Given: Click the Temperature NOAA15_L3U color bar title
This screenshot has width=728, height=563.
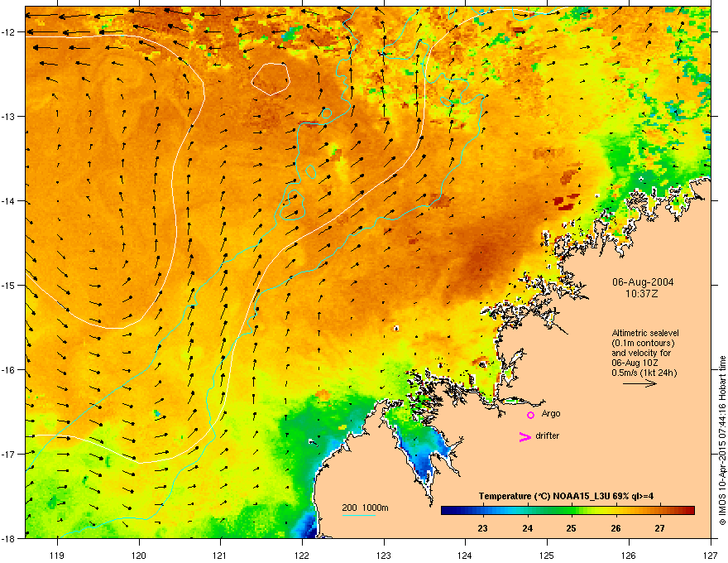Looking at the screenshot, I should [566, 496].
